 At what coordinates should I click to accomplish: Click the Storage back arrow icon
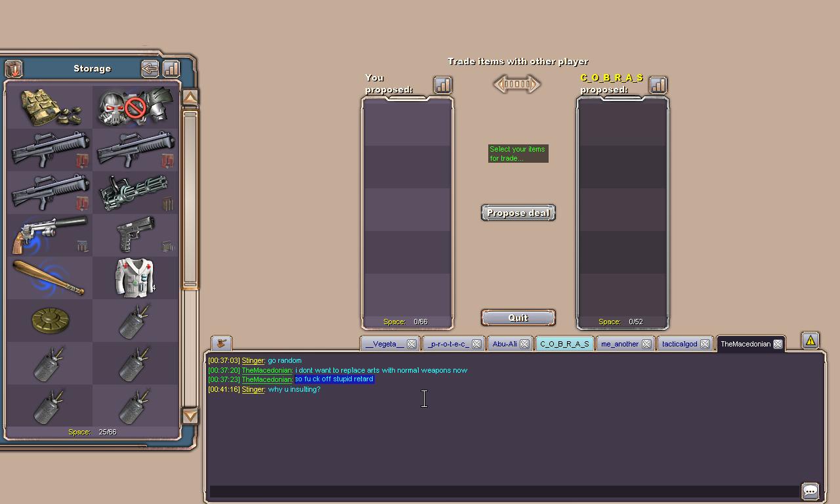click(150, 68)
